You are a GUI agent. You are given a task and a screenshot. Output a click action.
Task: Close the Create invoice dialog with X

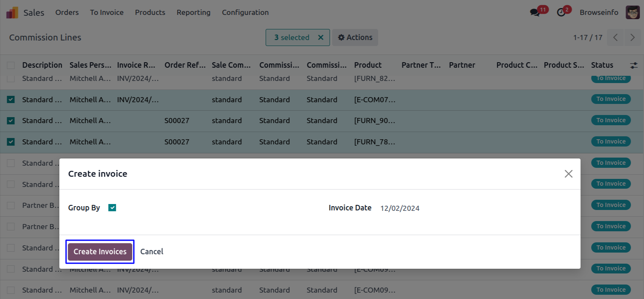(x=568, y=174)
